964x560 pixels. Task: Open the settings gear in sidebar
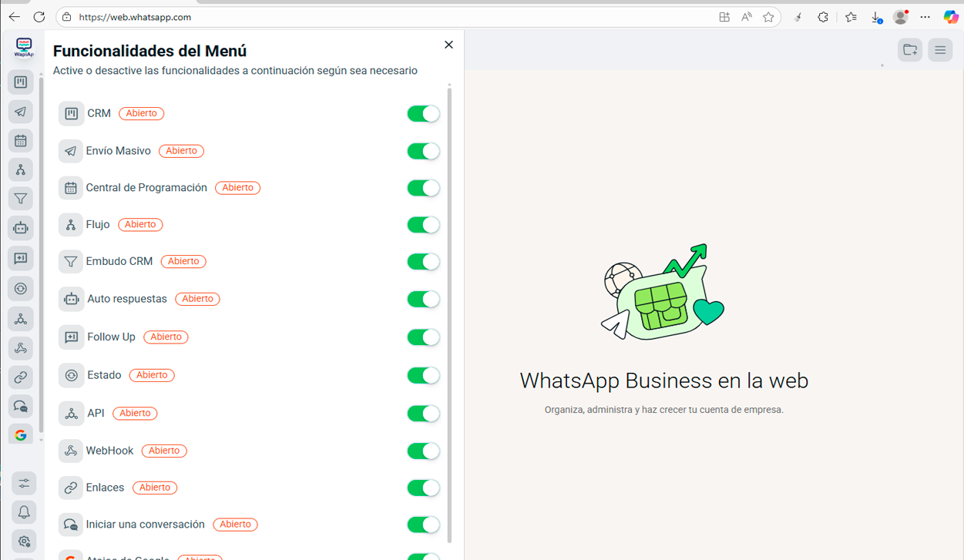[24, 542]
